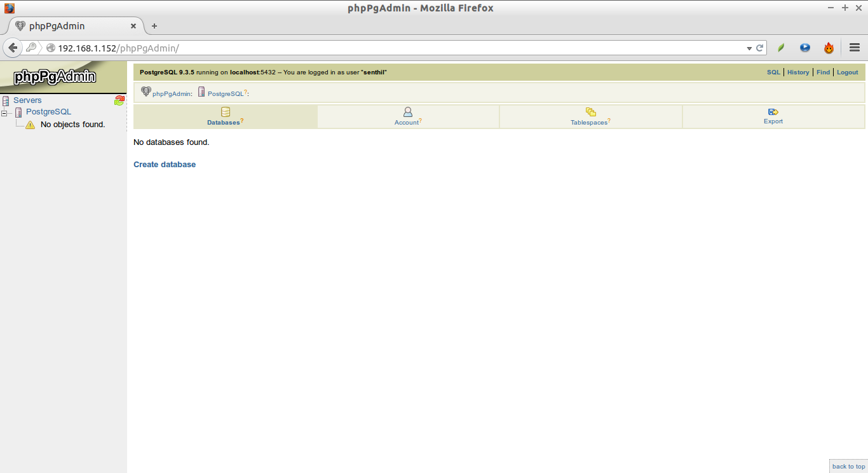Click the back to top link
This screenshot has width=868, height=473.
(x=848, y=467)
